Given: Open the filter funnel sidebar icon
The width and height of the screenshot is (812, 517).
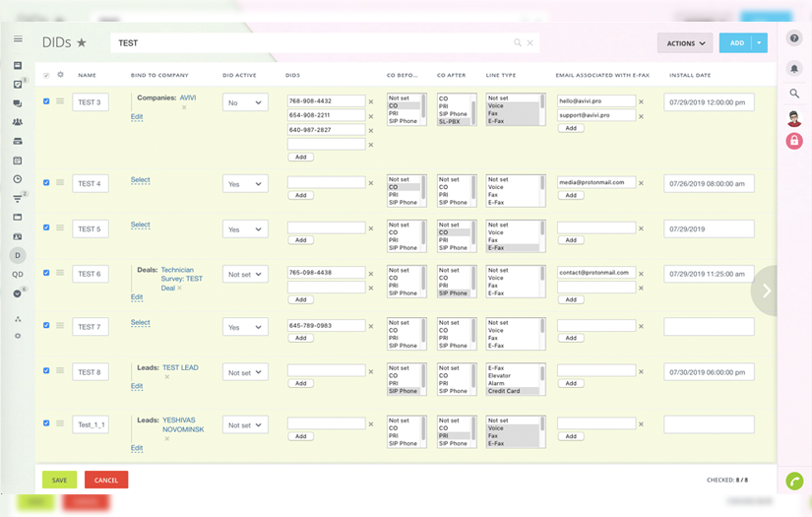Looking at the screenshot, I should click(x=18, y=198).
